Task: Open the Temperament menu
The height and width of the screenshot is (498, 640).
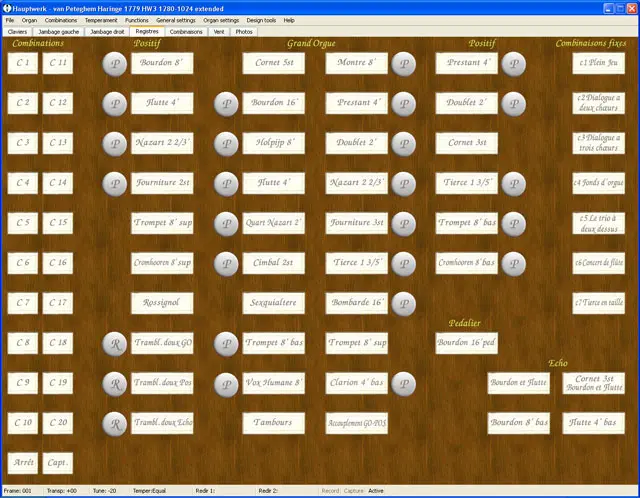Action: coord(100,20)
